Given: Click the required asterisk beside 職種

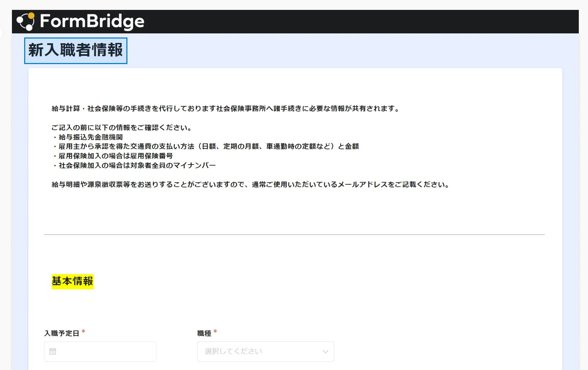Looking at the screenshot, I should tap(215, 332).
